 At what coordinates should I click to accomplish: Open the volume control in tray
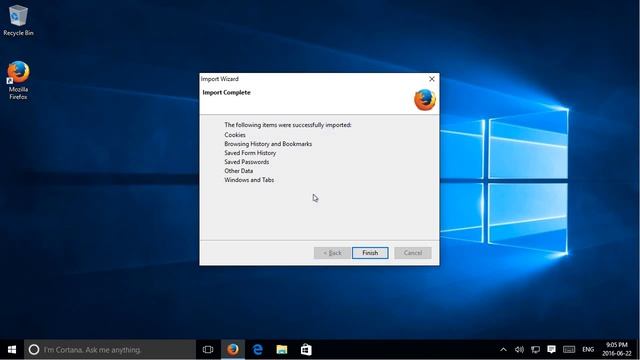pyautogui.click(x=519, y=350)
